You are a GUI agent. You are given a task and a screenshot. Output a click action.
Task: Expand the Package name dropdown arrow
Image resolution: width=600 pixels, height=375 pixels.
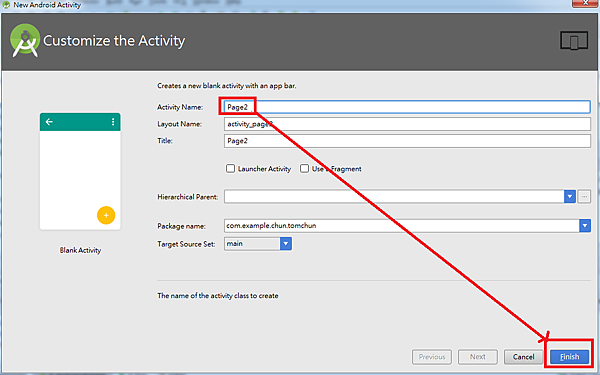585,226
